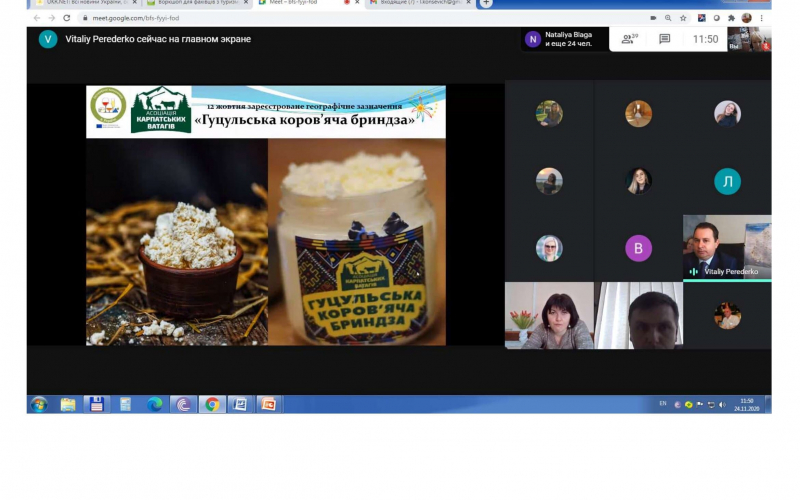Click the camera indicator icon in address bar
The height and width of the screenshot is (500, 800).
(653, 18)
